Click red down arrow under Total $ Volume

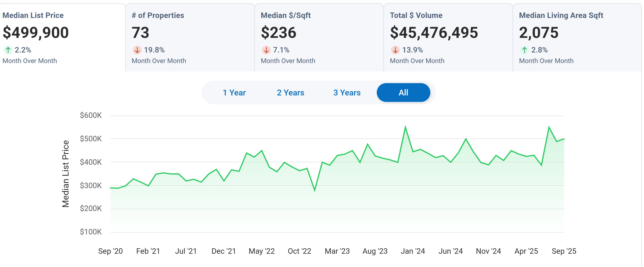click(395, 50)
